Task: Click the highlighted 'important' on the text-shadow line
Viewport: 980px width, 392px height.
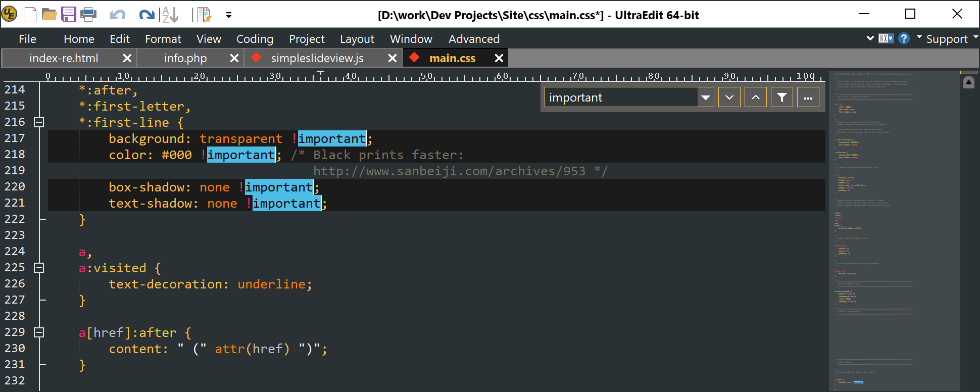Action: pos(287,203)
